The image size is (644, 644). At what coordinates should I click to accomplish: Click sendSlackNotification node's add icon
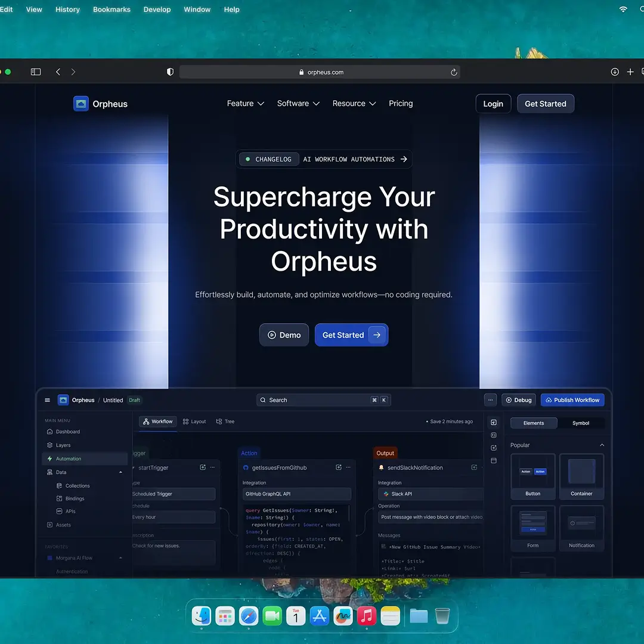tap(474, 467)
